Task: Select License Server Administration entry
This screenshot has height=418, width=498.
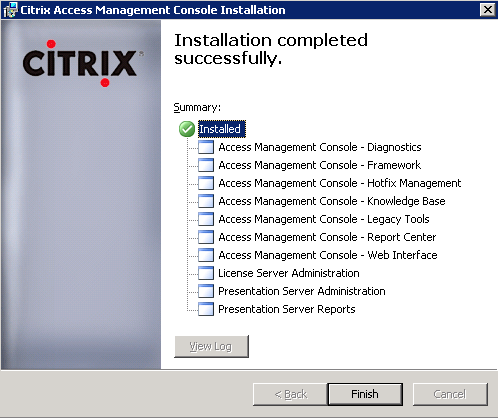Action: pyautogui.click(x=289, y=273)
